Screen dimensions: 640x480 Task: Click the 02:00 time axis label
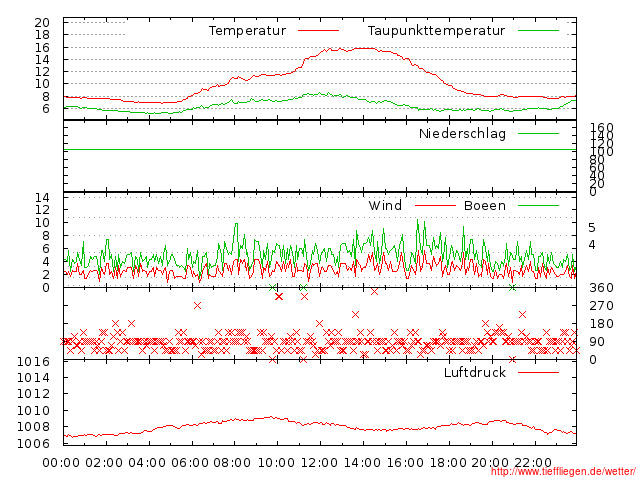(104, 463)
